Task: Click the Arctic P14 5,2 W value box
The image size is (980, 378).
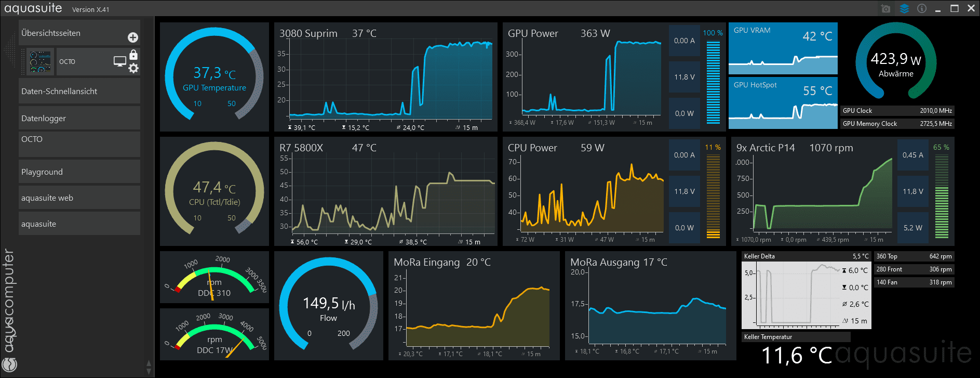Action: 913,228
